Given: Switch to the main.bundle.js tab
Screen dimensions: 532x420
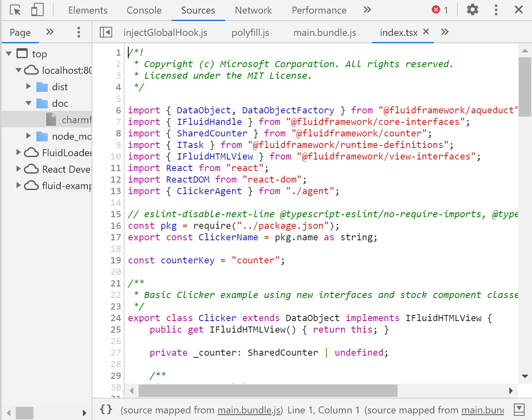Looking at the screenshot, I should click(324, 32).
